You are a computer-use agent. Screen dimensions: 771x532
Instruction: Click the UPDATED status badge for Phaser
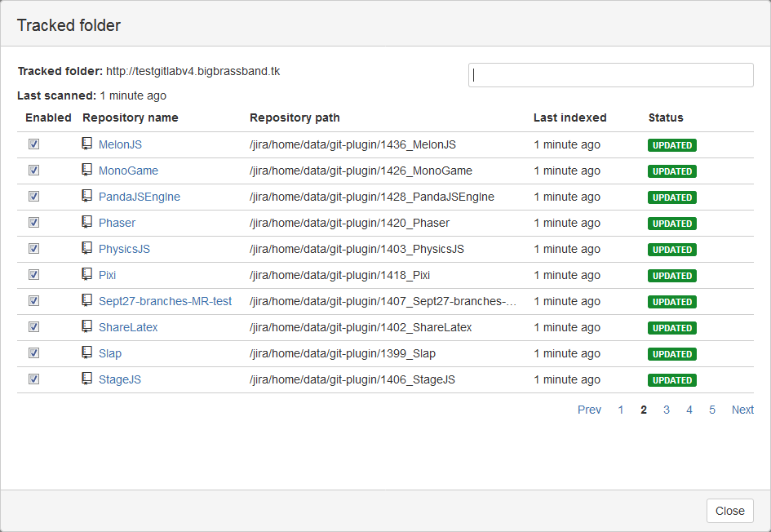(672, 224)
